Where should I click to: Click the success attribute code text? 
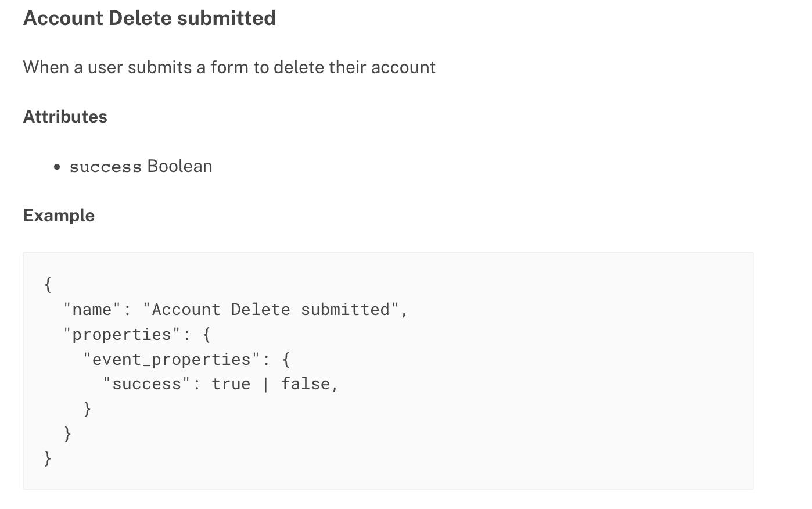pyautogui.click(x=105, y=167)
